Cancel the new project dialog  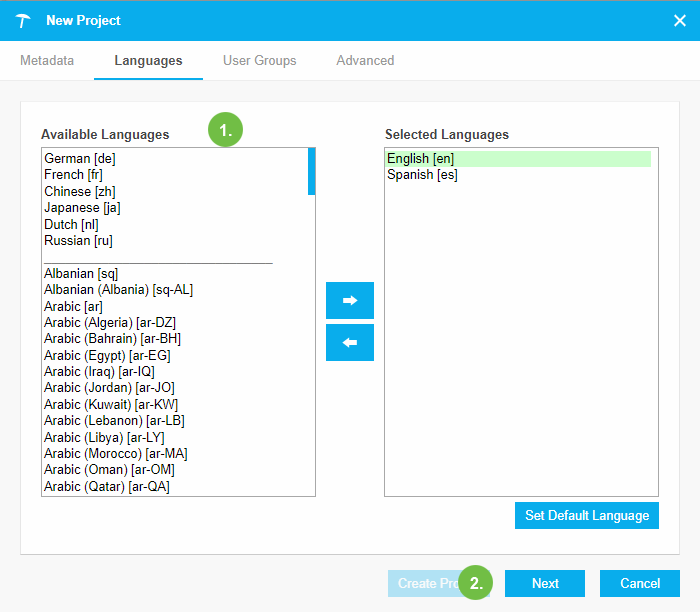[640, 583]
